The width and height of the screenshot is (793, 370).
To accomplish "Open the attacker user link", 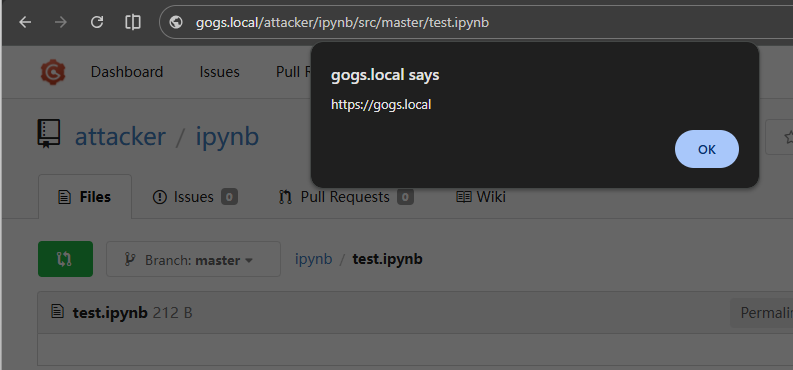I will click(120, 136).
